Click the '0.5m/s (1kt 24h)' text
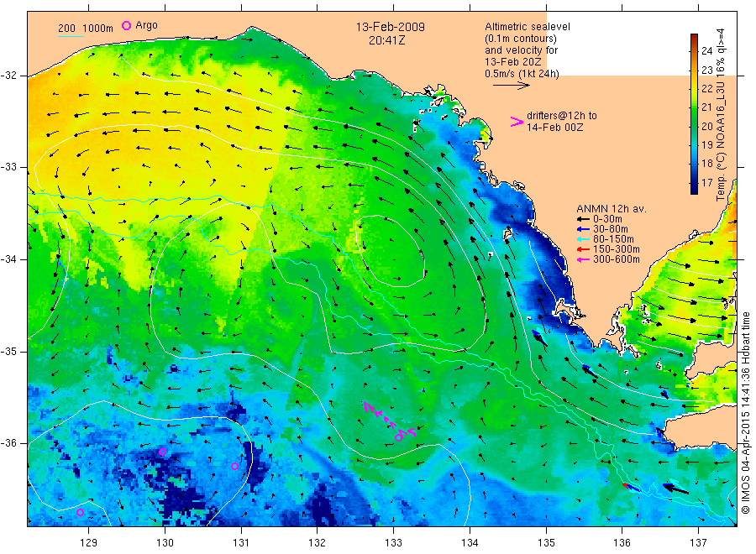756x554 pixels. point(522,74)
